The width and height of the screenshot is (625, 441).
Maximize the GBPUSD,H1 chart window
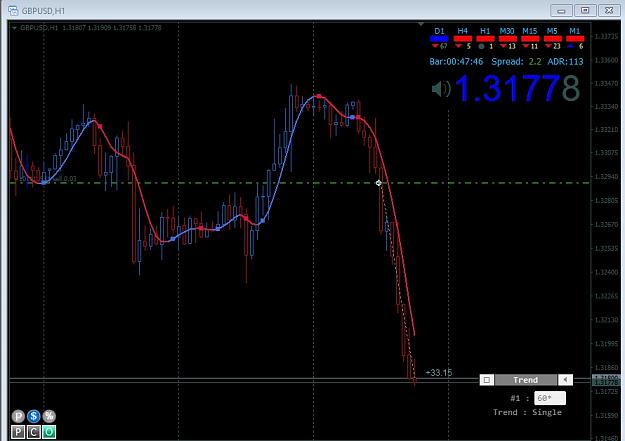[x=585, y=11]
